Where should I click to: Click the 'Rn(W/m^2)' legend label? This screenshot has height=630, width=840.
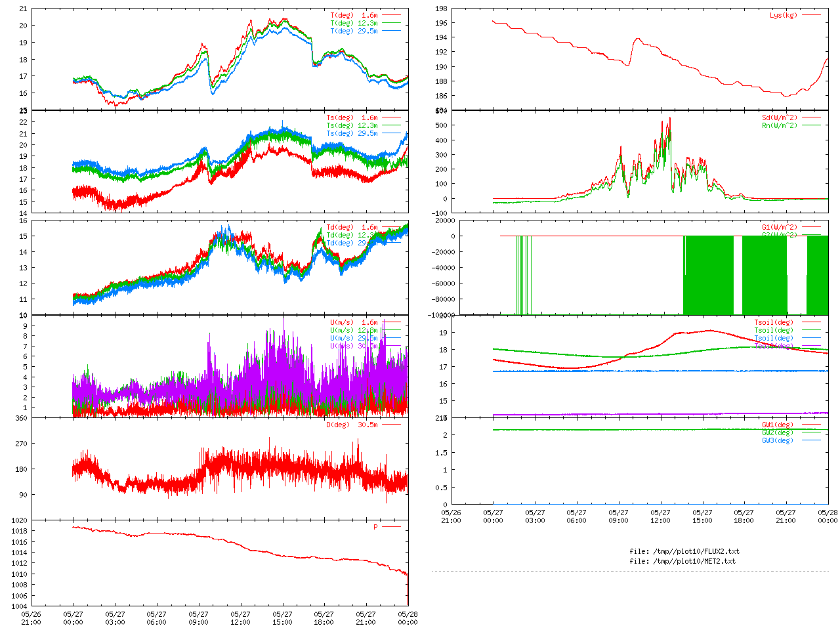coord(780,126)
